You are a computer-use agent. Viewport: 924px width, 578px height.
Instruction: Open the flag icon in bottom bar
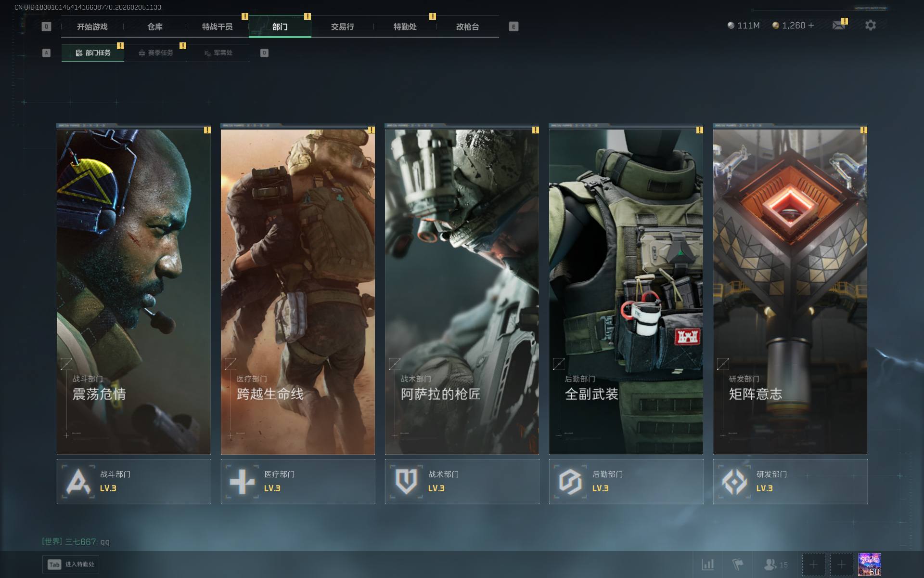click(737, 564)
